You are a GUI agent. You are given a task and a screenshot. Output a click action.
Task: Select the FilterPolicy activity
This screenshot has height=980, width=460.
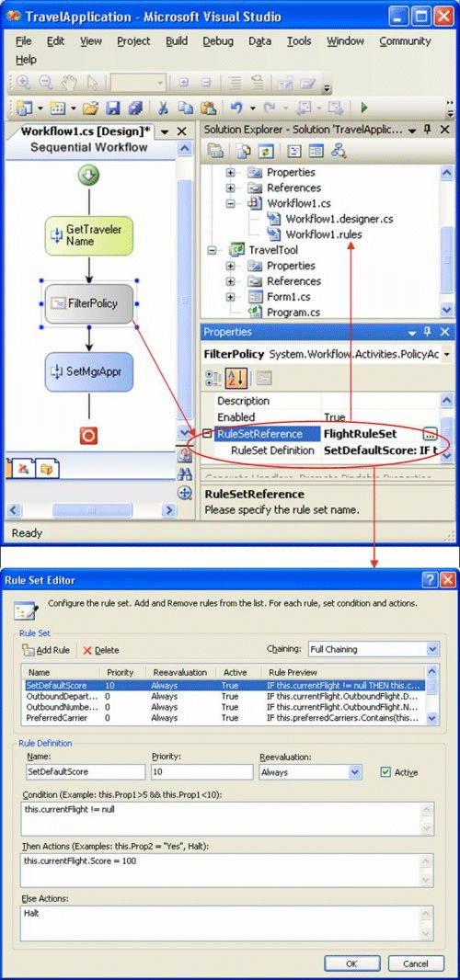tap(89, 303)
